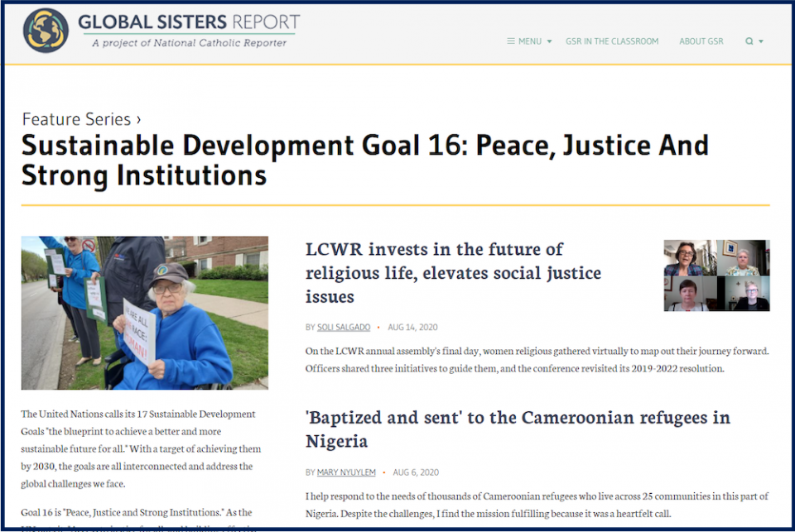Click the LCWR video call thumbnail
This screenshot has width=795, height=532.
[716, 276]
